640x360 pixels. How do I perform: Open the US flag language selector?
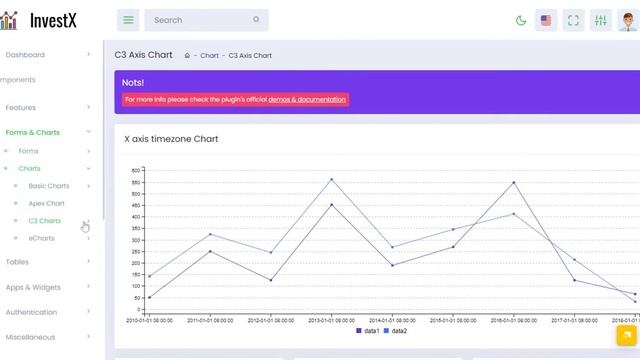click(x=546, y=20)
